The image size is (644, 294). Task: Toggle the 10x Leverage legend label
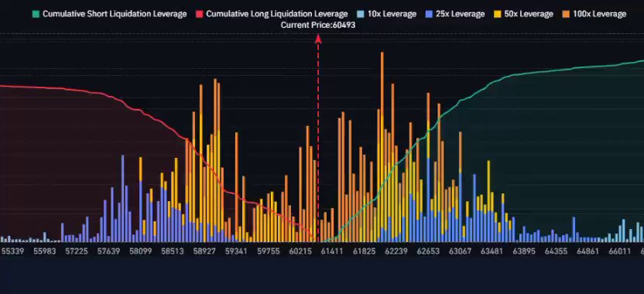coord(392,14)
